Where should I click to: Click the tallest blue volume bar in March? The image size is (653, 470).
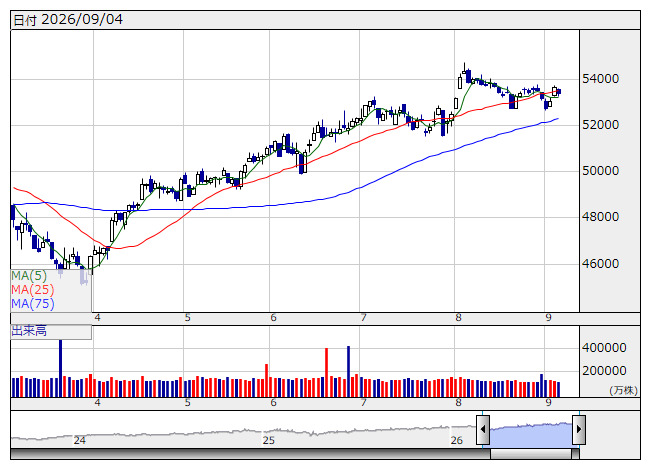[60, 368]
